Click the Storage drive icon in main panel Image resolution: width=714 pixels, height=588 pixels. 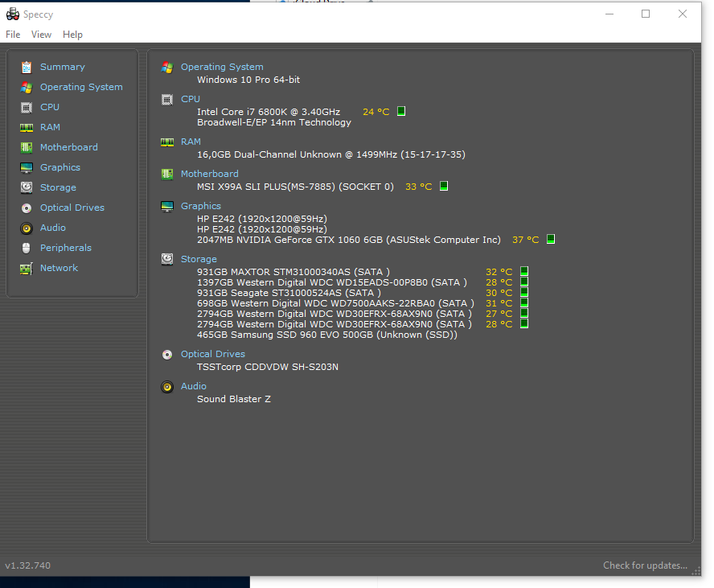click(167, 259)
